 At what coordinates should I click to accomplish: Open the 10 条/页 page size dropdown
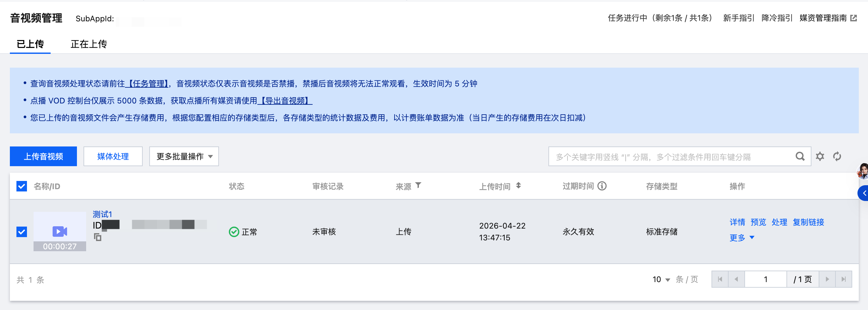click(661, 279)
